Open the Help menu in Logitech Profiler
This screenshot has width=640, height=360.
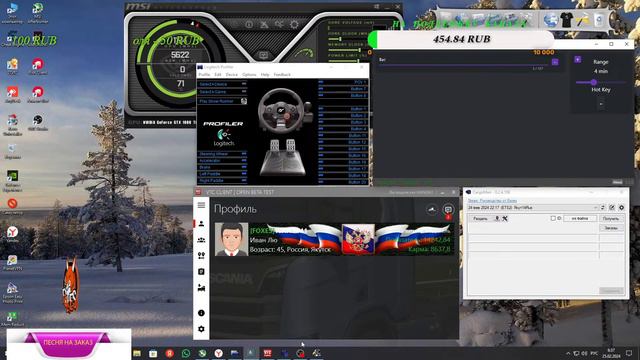click(x=265, y=75)
